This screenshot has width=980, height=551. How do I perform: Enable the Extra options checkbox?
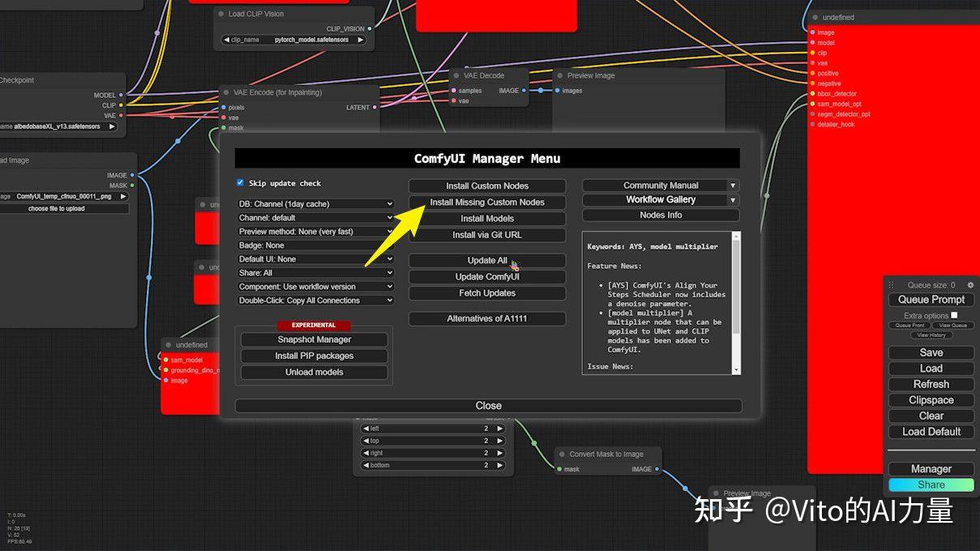953,315
